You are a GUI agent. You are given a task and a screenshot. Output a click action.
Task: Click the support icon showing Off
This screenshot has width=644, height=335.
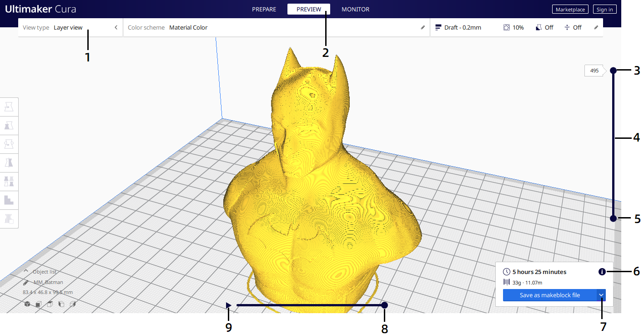538,27
